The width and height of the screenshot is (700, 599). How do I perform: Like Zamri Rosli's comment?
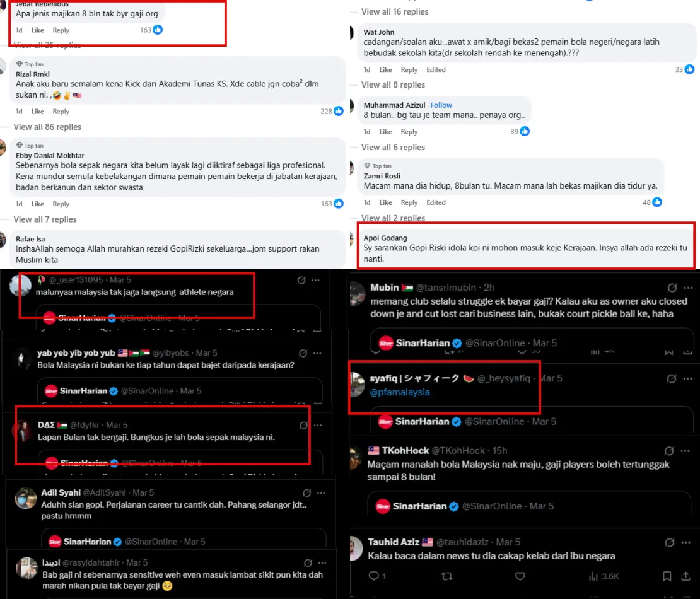[385, 202]
